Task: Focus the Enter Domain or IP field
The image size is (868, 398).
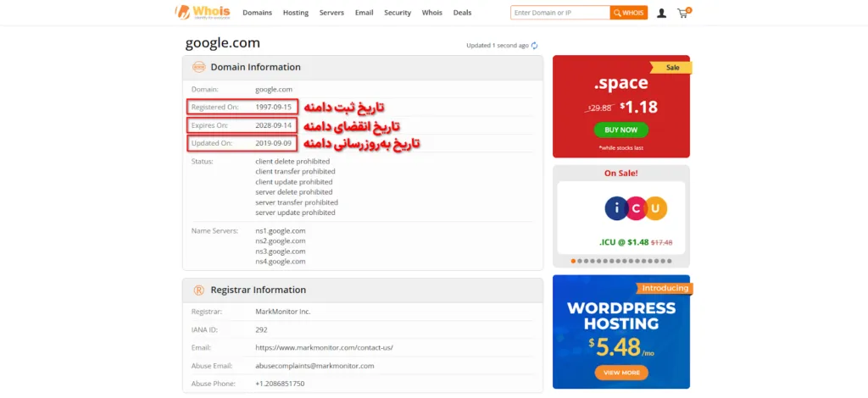Action: [x=560, y=13]
